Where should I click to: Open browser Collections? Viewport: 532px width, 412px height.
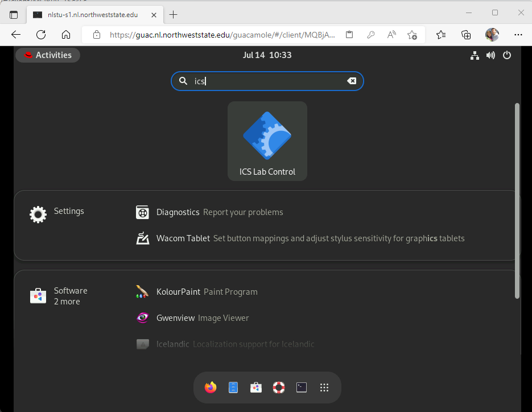(x=466, y=35)
